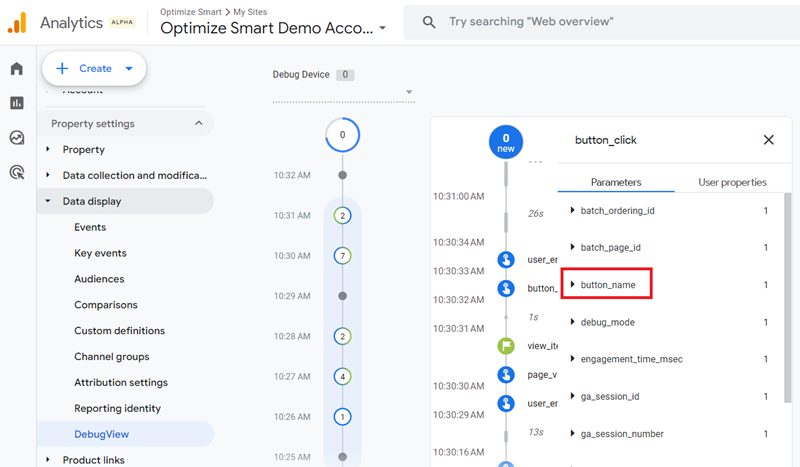Expand the engagement_time_msec parameter
Image resolution: width=800 pixels, height=467 pixels.
tap(572, 359)
